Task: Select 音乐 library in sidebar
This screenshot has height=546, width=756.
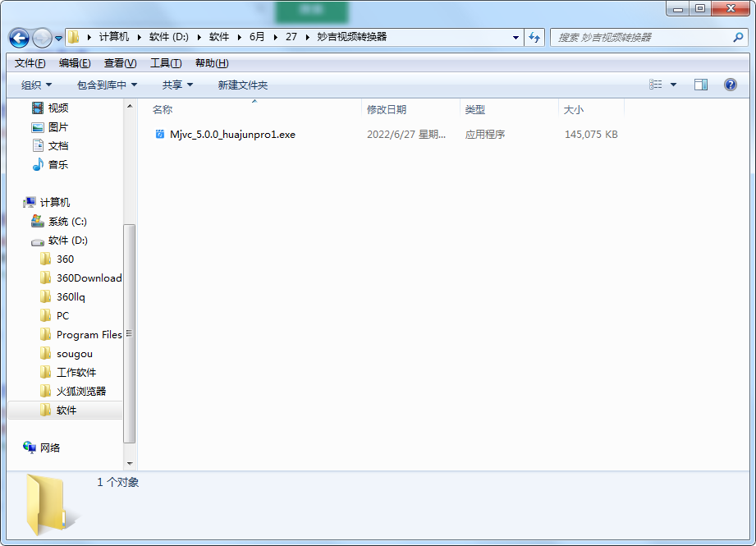Action: 50,164
